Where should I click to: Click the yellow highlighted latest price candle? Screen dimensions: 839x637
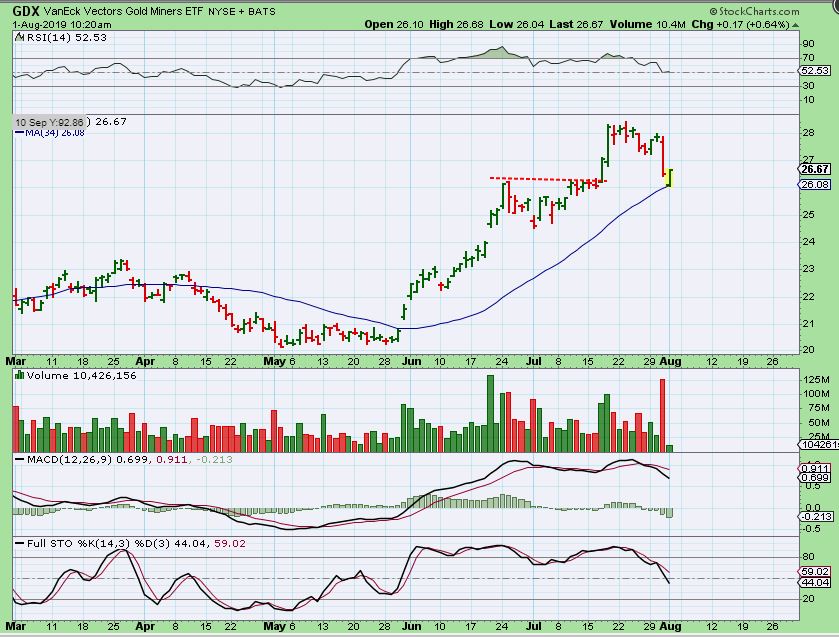click(669, 178)
